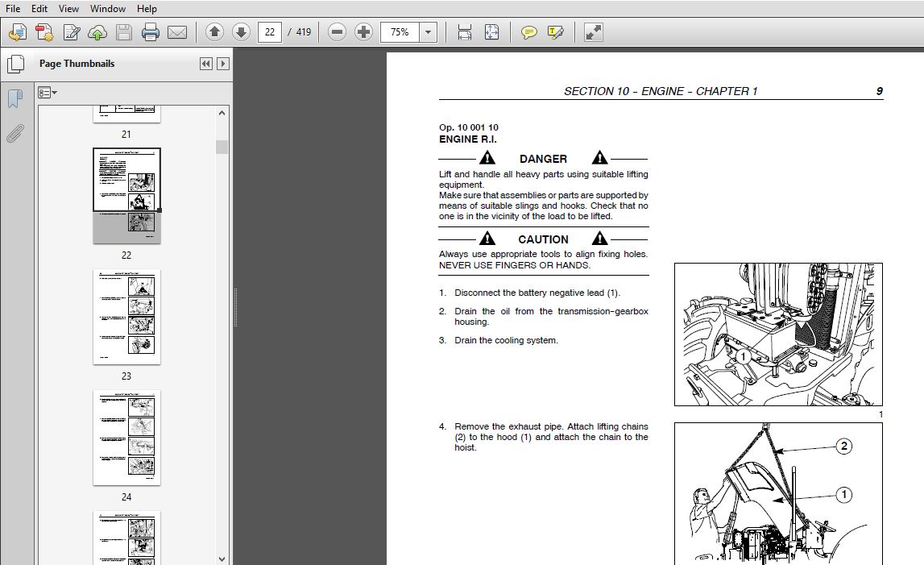Click the right arrow panel button

coord(223,64)
